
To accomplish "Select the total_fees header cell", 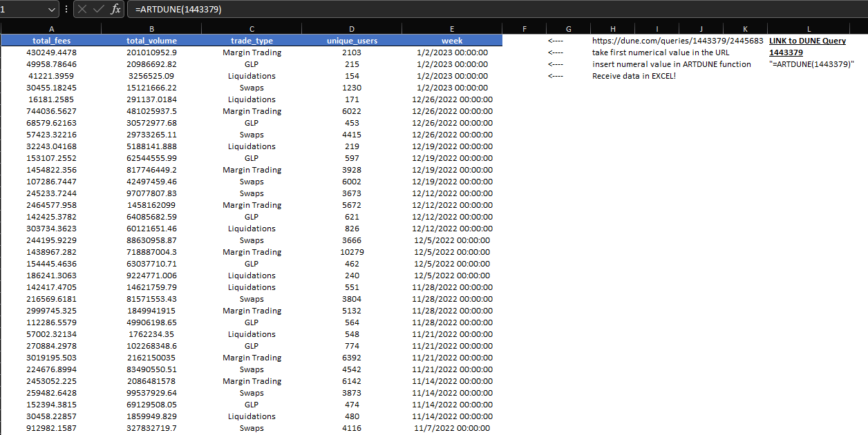I will [x=51, y=41].
